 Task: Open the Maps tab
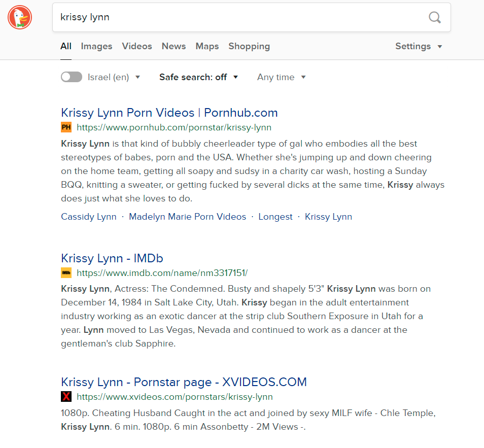(207, 46)
